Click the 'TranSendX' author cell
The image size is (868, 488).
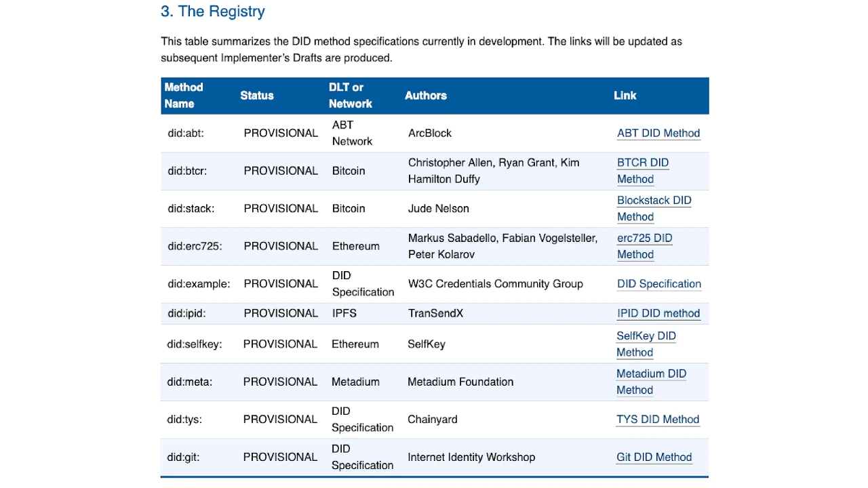436,313
